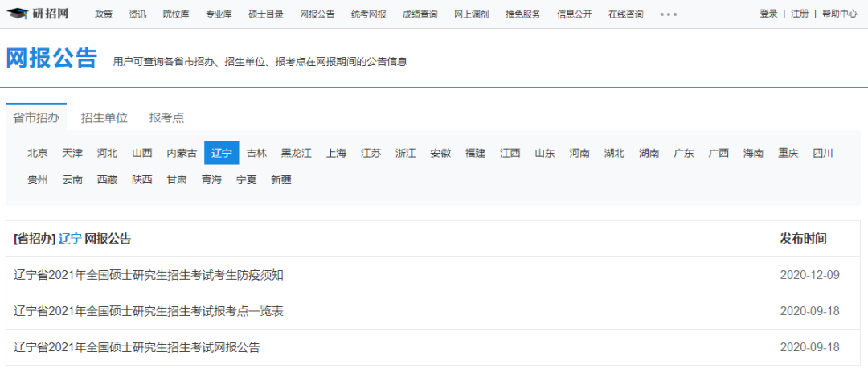This screenshot has height=373, width=868.
Task: Open 辽宁省2021年考生防疫须知 announcement
Action: (149, 275)
